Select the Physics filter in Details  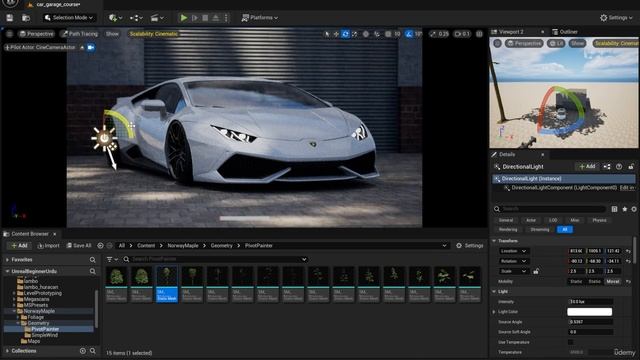[x=599, y=220]
